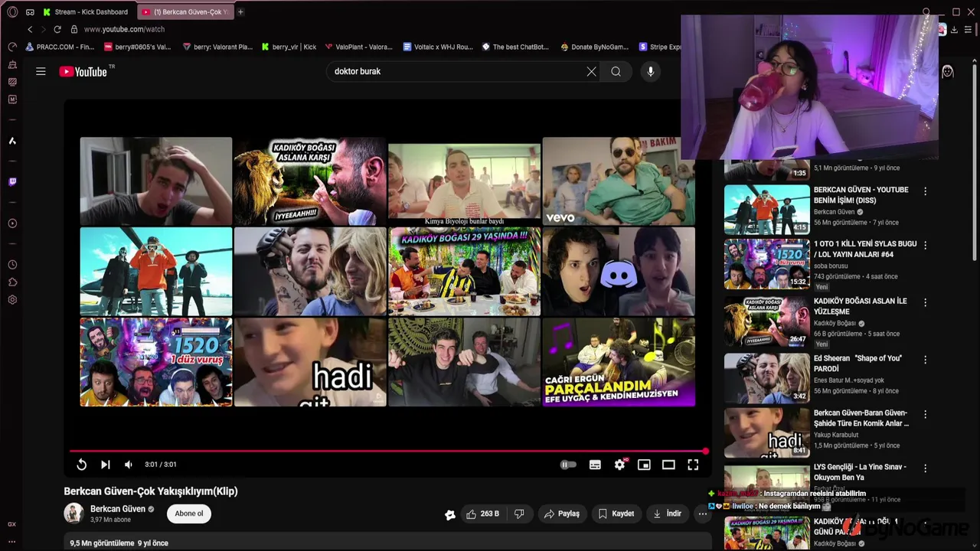Open options for KADIKÖY BOĞASI ASLAN video
Image resolution: width=980 pixels, height=551 pixels.
[925, 303]
